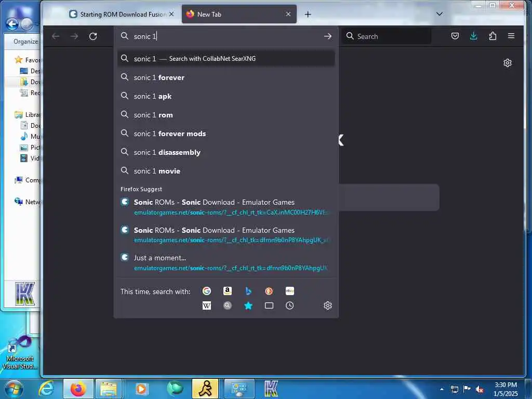Search history using the clock icon
The height and width of the screenshot is (399, 532).
tap(290, 305)
